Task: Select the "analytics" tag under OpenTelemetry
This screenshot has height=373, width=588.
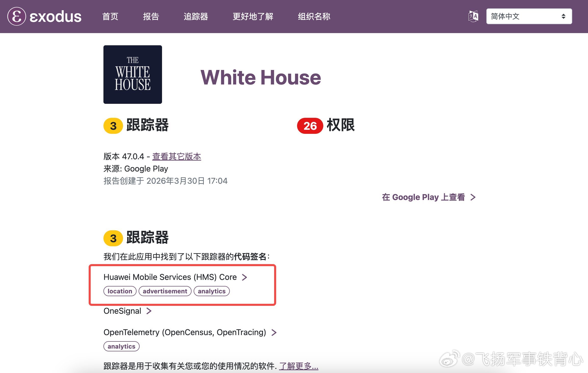Action: (x=122, y=346)
